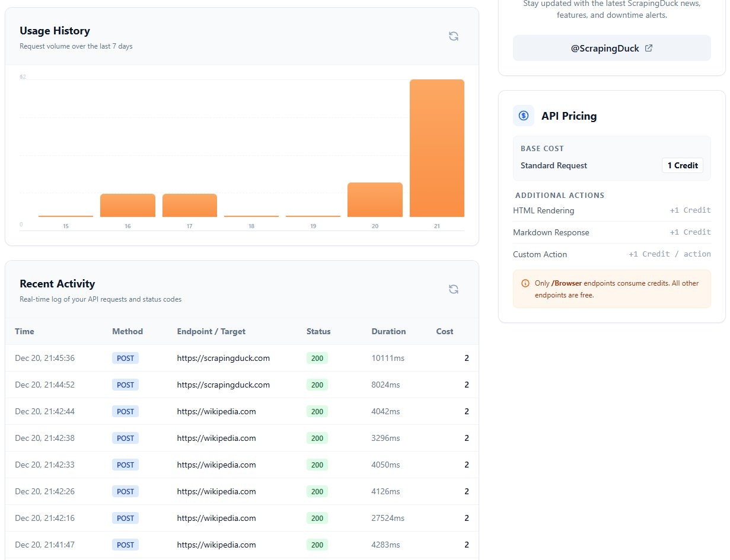
Task: Click the Time column header
Action: pyautogui.click(x=24, y=331)
